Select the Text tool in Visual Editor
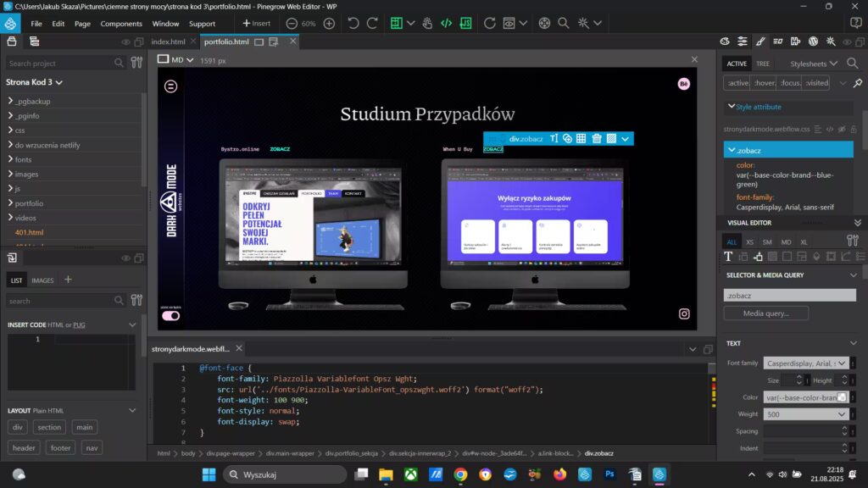Screen dimensions: 868x488 click(728, 257)
